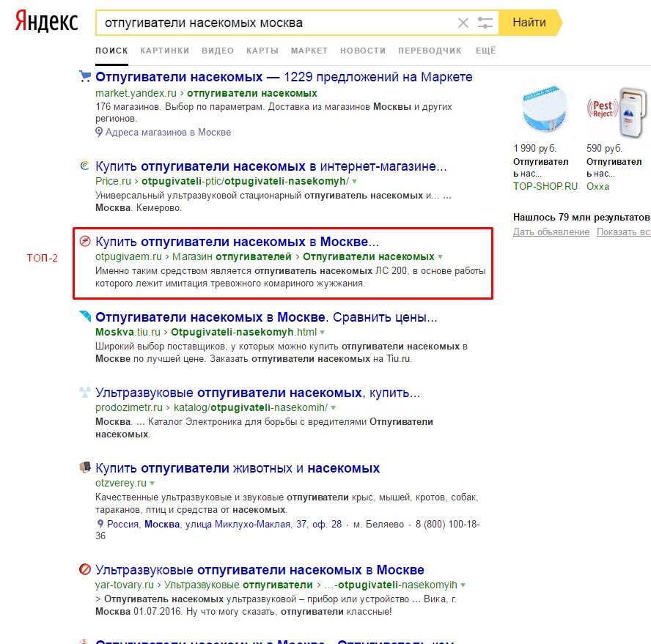Click the yar-tovary.ru favicon

coord(85,569)
